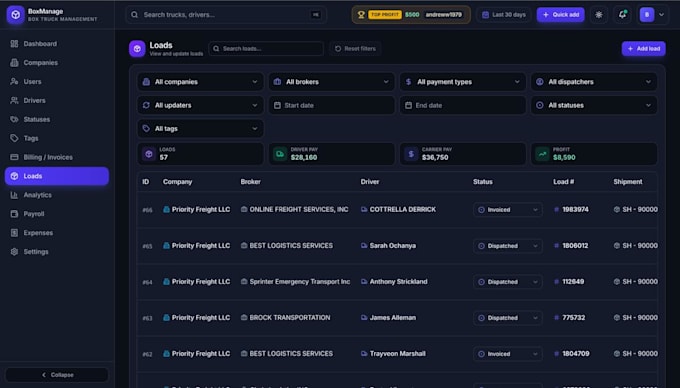Select Loads in the sidebar
This screenshot has width=680, height=388.
57,176
